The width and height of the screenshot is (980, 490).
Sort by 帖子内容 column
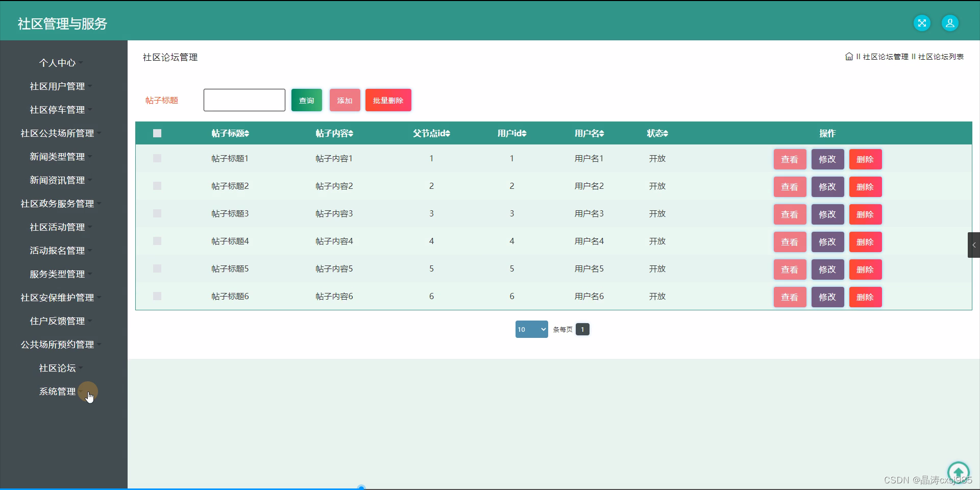pyautogui.click(x=334, y=133)
